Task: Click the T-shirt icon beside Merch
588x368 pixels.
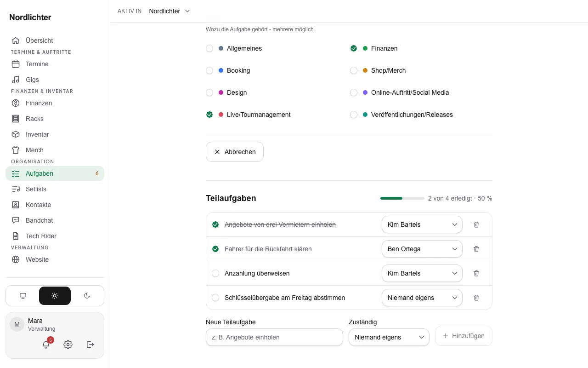Action: pos(16,150)
